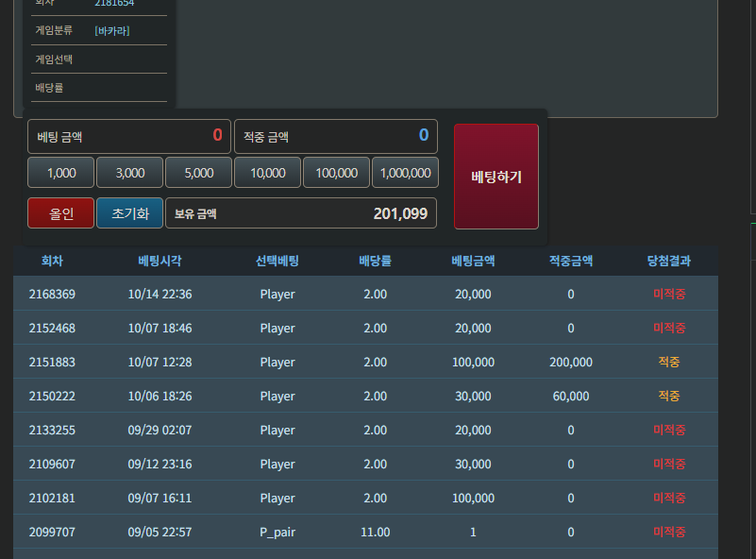Click bet time 09/07 16:11
The height and width of the screenshot is (559, 756).
(x=160, y=499)
